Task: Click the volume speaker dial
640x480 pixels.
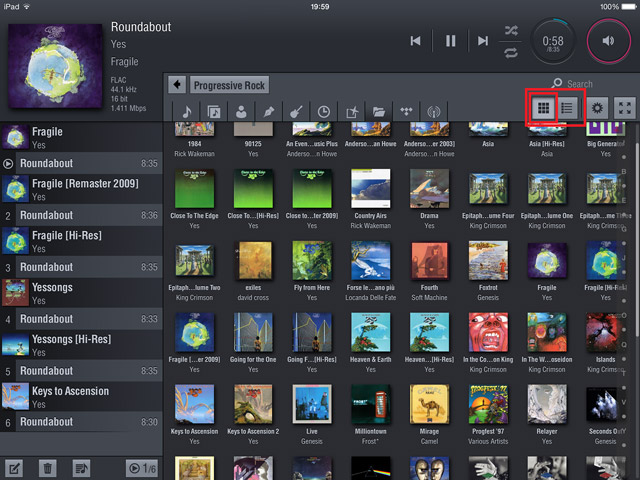Action: pos(608,41)
